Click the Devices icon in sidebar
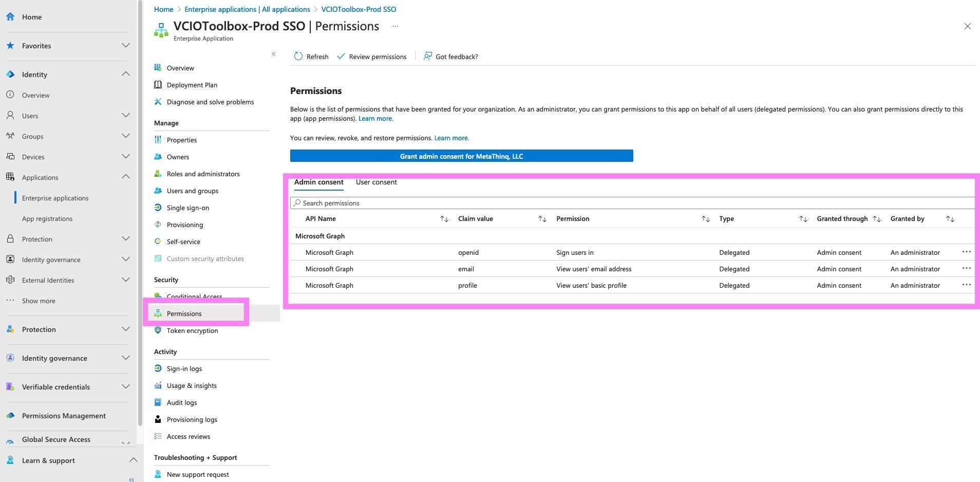 [x=10, y=157]
